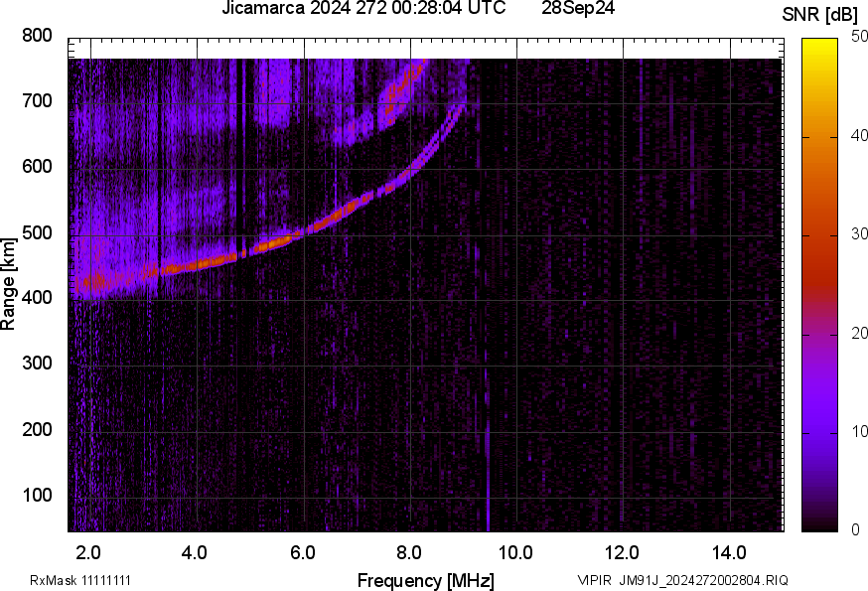Click the 800 km range tick label

click(x=37, y=36)
